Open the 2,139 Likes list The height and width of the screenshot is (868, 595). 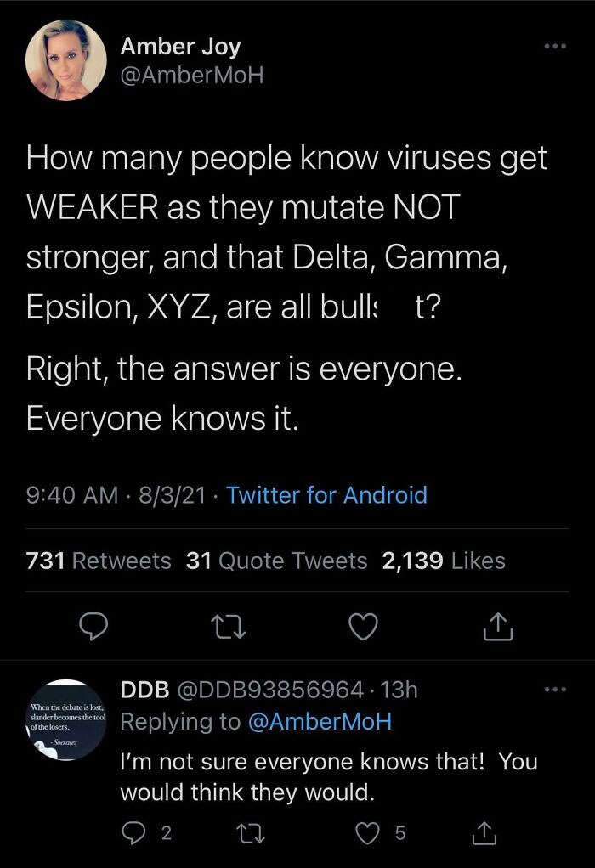pyautogui.click(x=443, y=561)
